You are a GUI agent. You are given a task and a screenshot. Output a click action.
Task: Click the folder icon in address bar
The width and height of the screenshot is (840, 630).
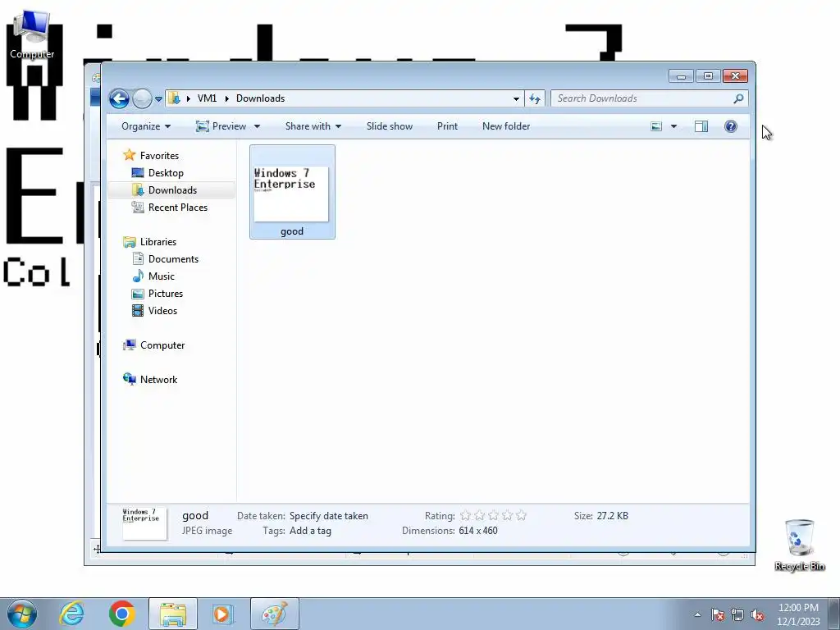tap(174, 98)
